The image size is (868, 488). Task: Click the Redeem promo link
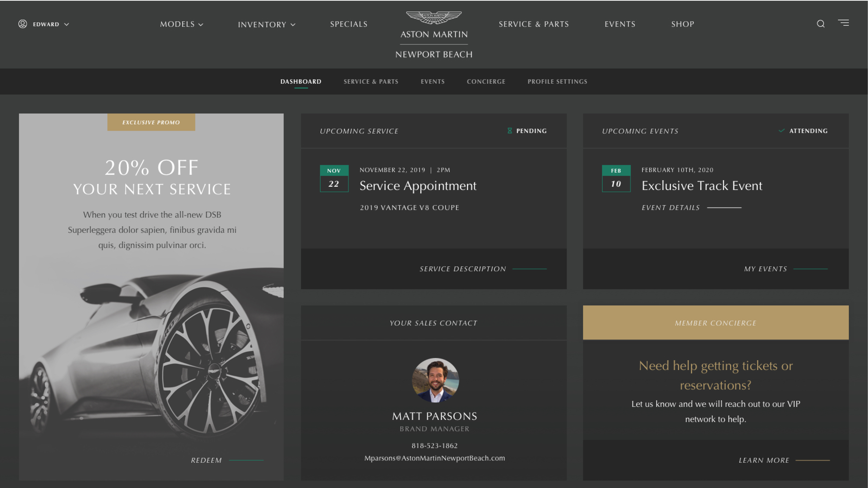point(207,460)
